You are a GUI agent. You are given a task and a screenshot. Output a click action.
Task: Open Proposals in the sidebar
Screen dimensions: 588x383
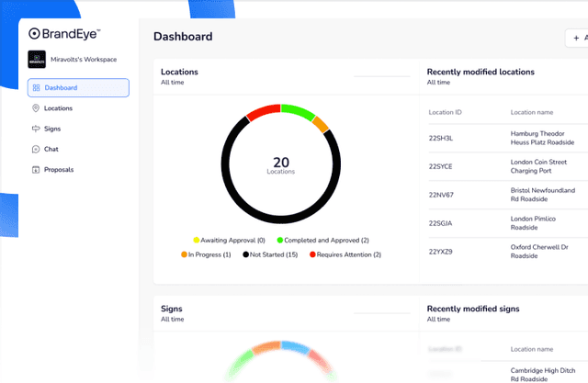59,170
